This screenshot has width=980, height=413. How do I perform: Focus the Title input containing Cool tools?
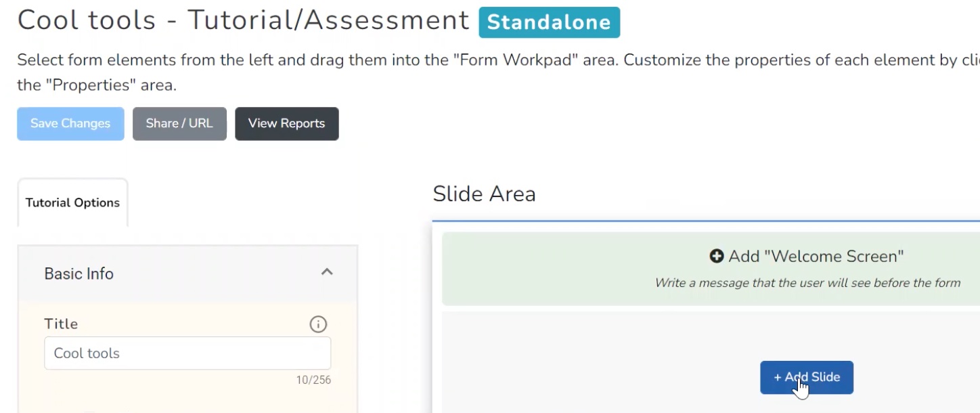pos(187,353)
